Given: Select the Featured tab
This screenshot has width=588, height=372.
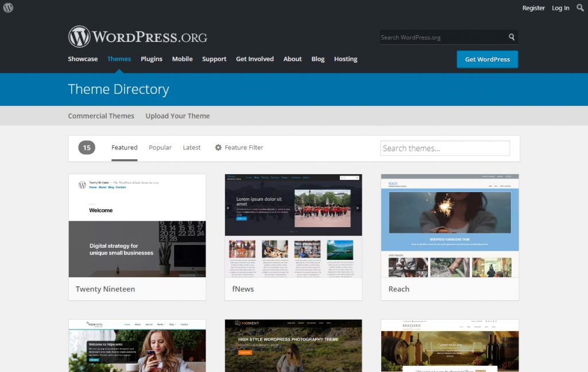Looking at the screenshot, I should [x=124, y=147].
